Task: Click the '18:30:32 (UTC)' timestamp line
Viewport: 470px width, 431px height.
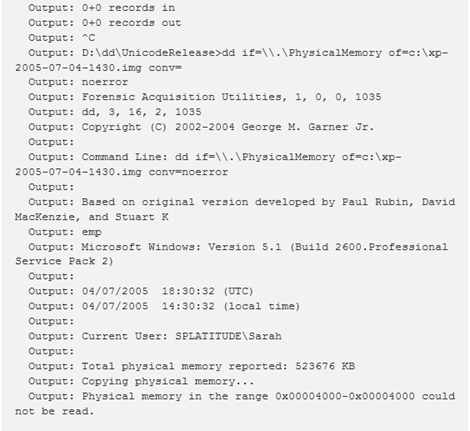Action: click(x=141, y=291)
